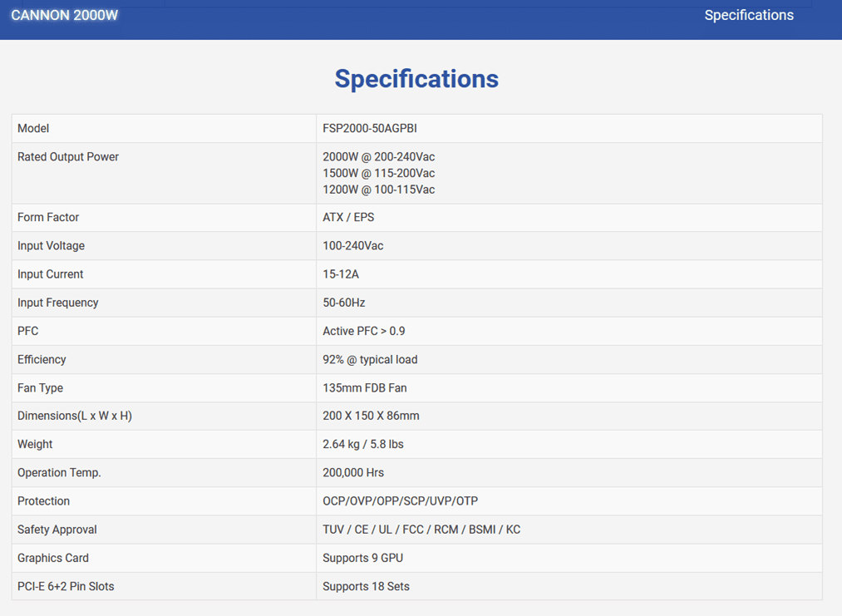Open the Specifications tab in the blue header
Screen dimensions: 842x616
[749, 15]
